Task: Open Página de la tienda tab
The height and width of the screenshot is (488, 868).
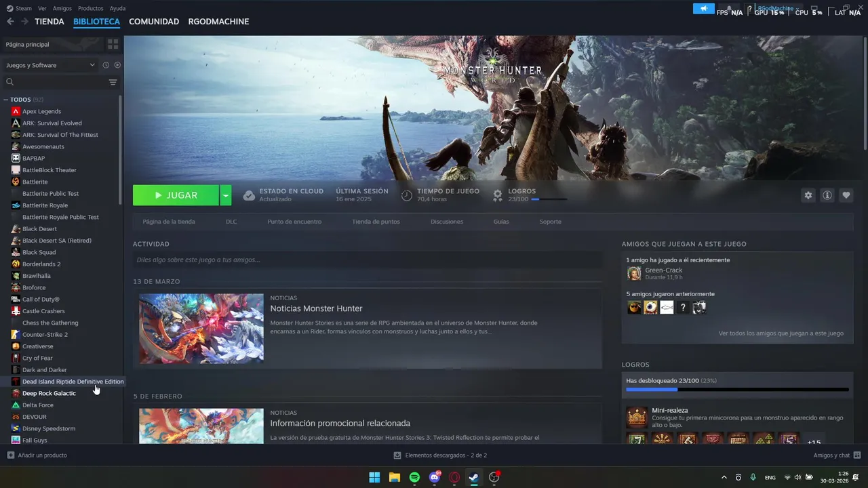Action: point(169,222)
